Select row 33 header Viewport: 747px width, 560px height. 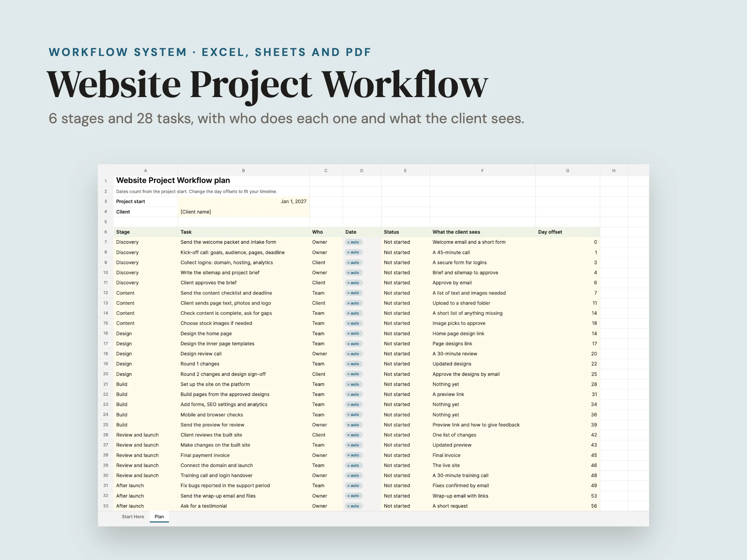106,506
